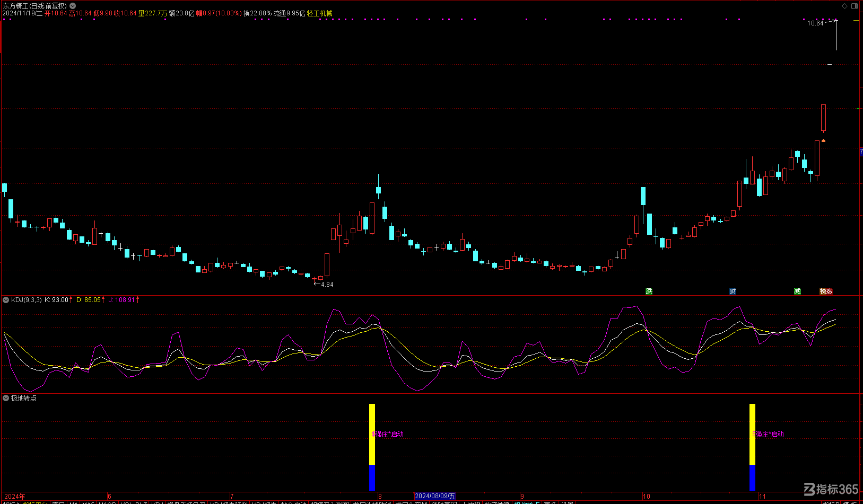Select the KDJ(9,3,3) indicator label
The image size is (863, 504).
(x=27, y=300)
